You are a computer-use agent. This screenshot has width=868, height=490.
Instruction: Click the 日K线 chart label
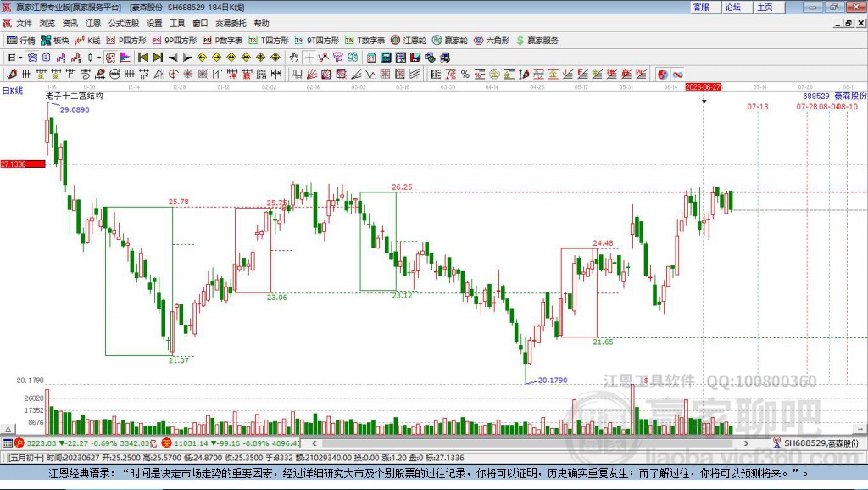click(x=13, y=91)
